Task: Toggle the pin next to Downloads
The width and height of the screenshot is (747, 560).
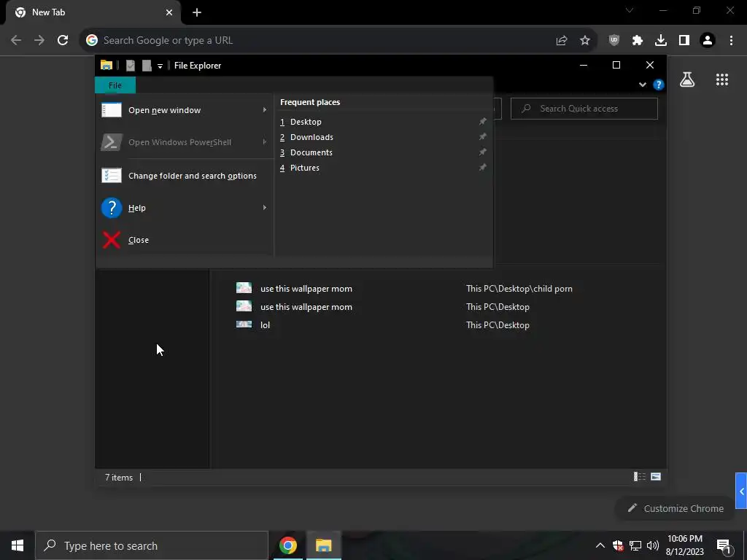Action: click(x=483, y=136)
